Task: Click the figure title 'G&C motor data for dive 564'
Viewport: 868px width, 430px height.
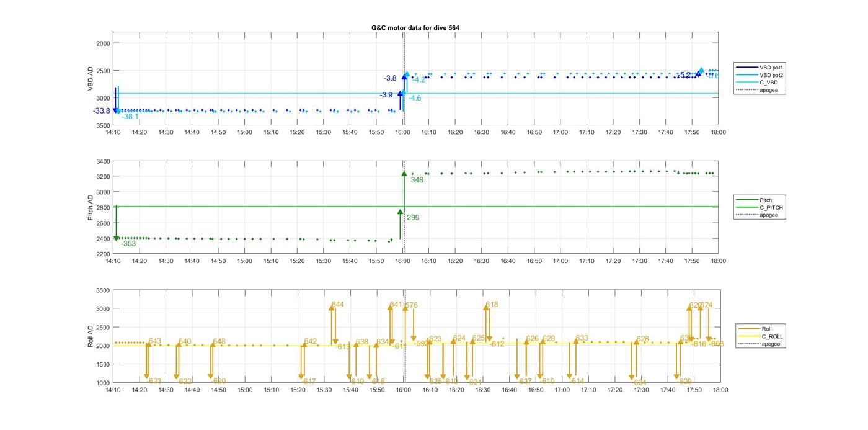Action: click(415, 28)
